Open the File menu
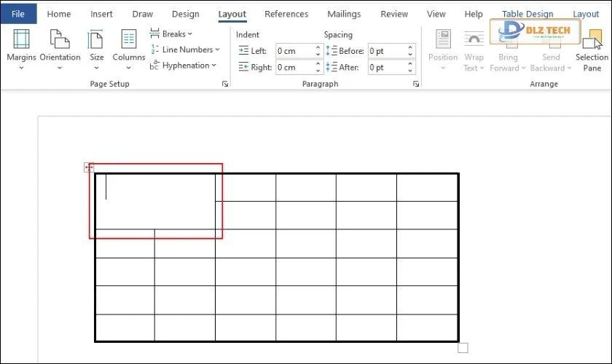Viewport: 612px width, 364px height. [x=17, y=14]
